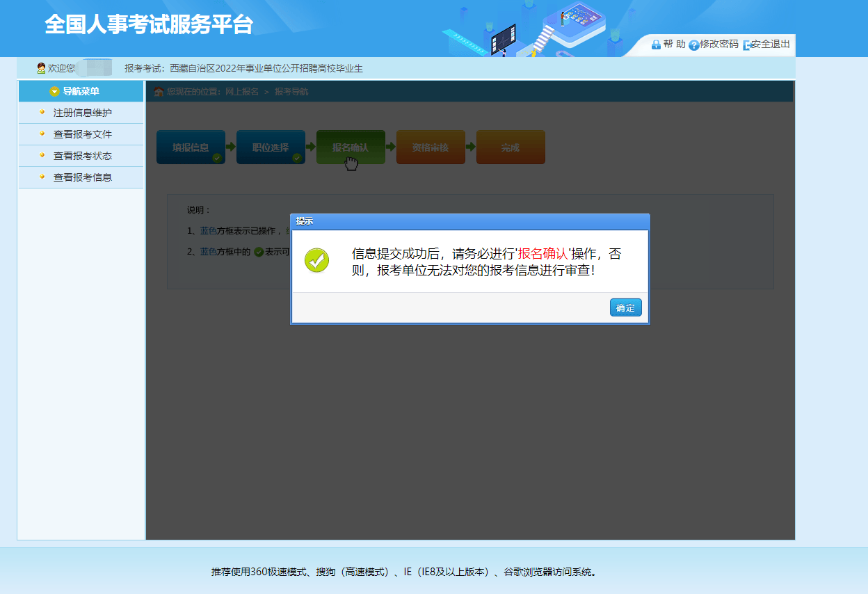868x594 pixels.
Task: Click the 安全退出 exit icon
Action: tap(748, 45)
